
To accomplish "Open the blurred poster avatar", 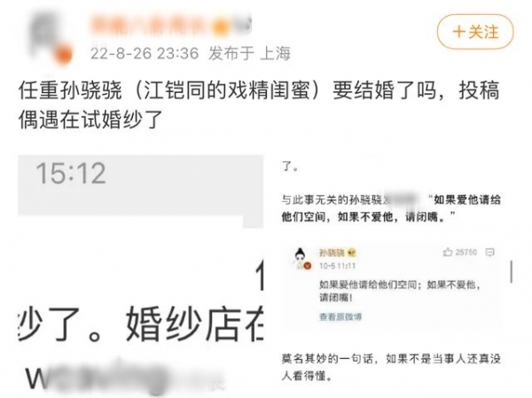I will [x=50, y=36].
